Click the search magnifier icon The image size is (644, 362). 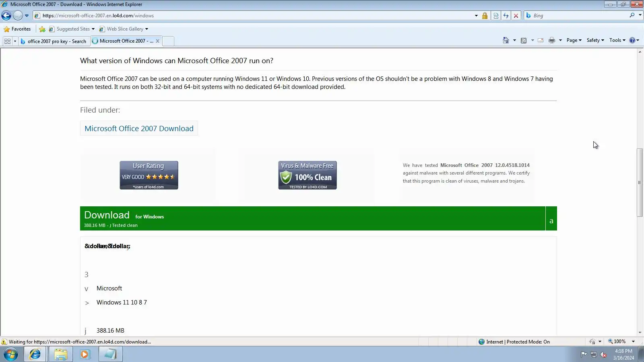(632, 15)
